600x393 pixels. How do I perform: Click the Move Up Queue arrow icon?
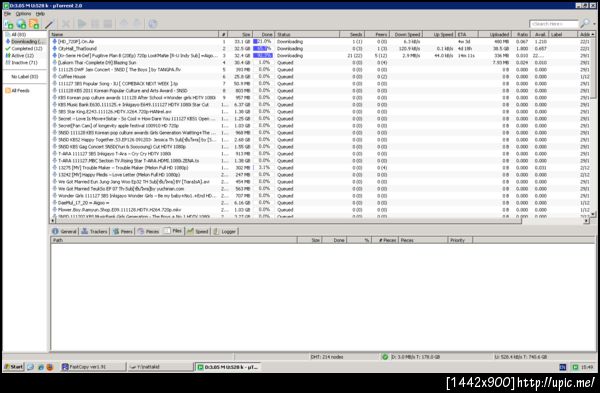pos(124,24)
